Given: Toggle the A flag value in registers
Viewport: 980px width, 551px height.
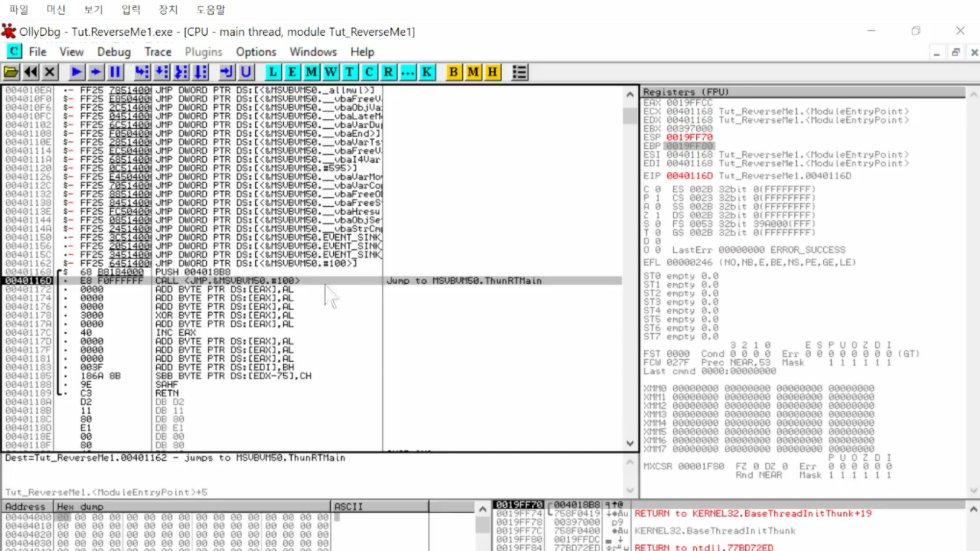Looking at the screenshot, I should [658, 207].
